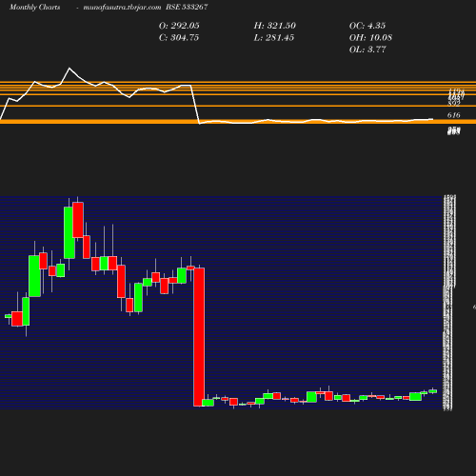This screenshot has width=476, height=476.
Task: Click the '616' axis label on line chart
Action: click(453, 115)
